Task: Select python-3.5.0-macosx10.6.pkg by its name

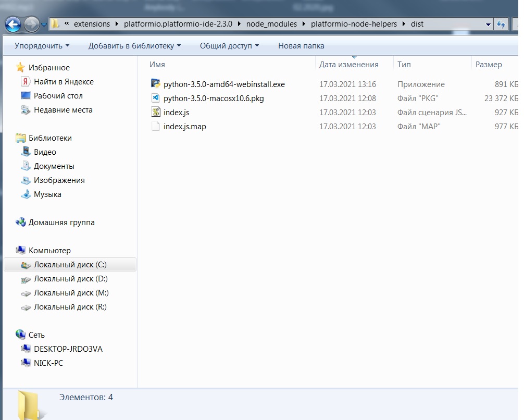Action: click(x=214, y=98)
